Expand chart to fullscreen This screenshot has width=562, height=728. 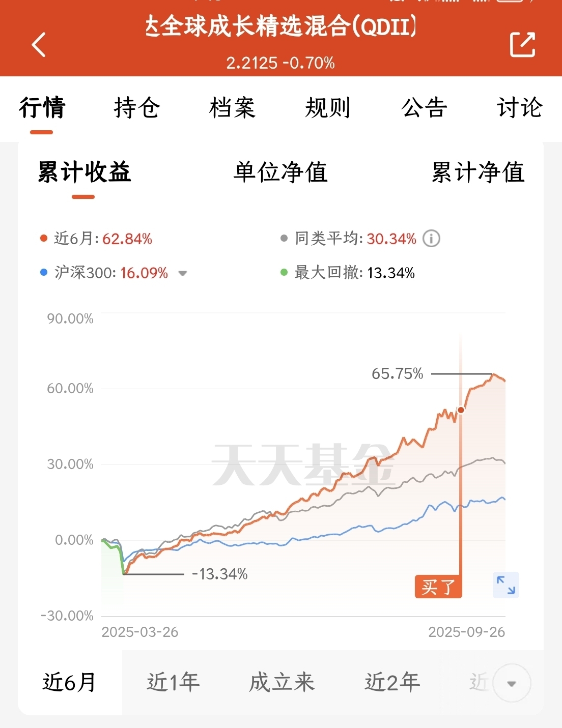[x=506, y=585]
